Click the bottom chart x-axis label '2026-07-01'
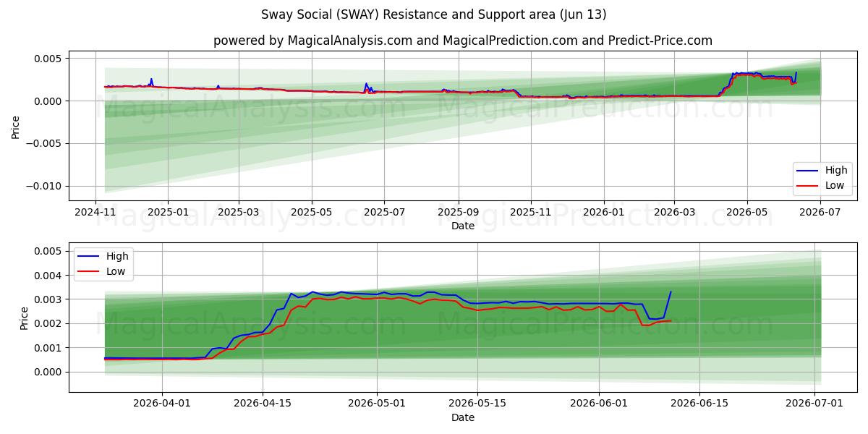 814,404
